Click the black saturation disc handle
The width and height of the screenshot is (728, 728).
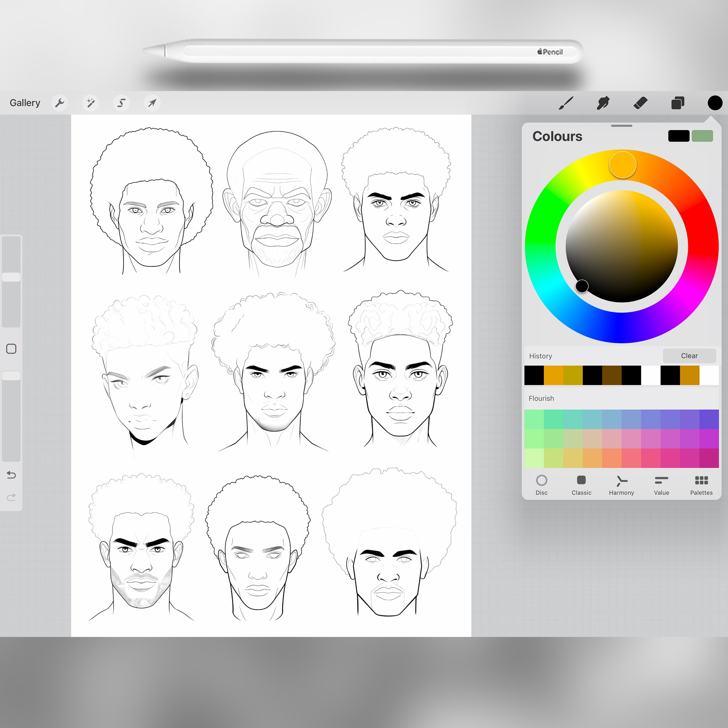tap(582, 286)
